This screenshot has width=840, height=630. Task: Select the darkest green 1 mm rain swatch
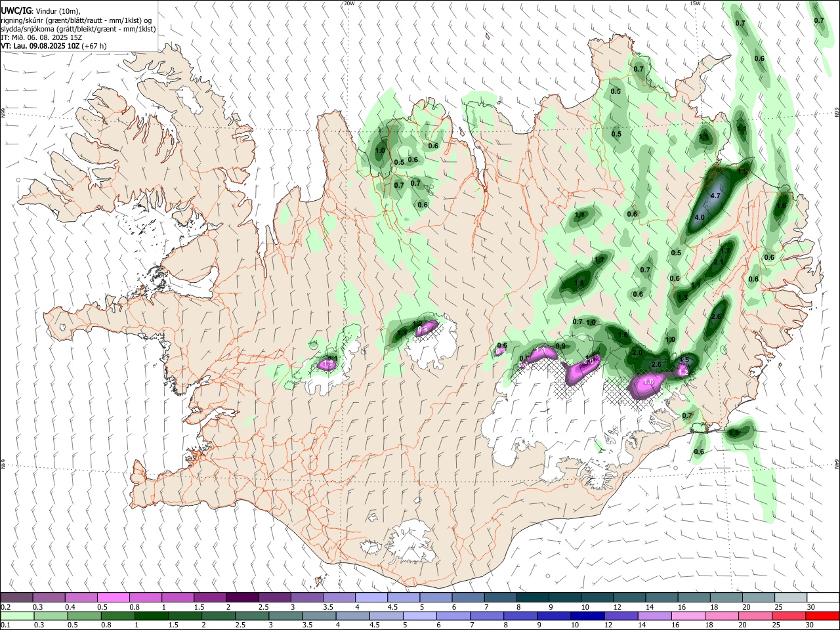click(151, 616)
